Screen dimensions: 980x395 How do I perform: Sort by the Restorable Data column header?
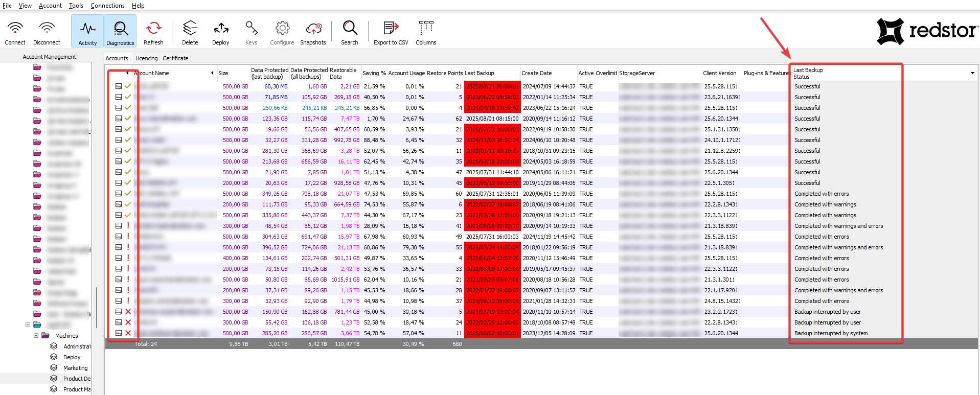(x=345, y=73)
